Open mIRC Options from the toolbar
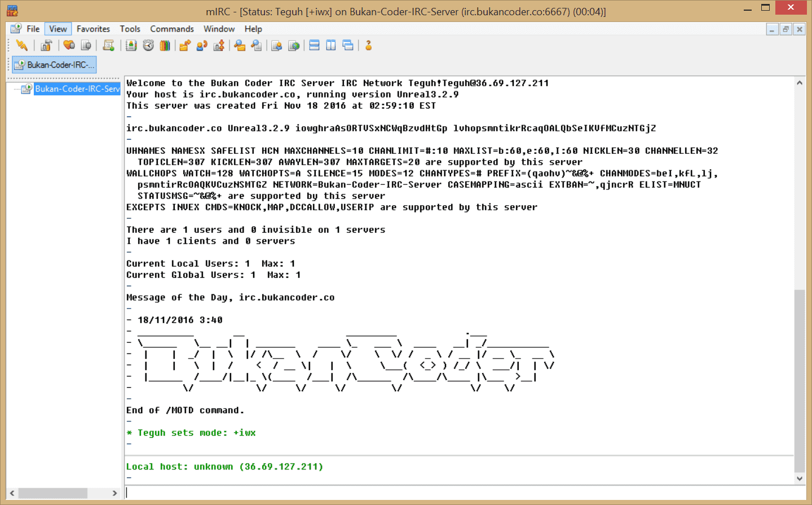The height and width of the screenshot is (505, 812). click(x=46, y=46)
